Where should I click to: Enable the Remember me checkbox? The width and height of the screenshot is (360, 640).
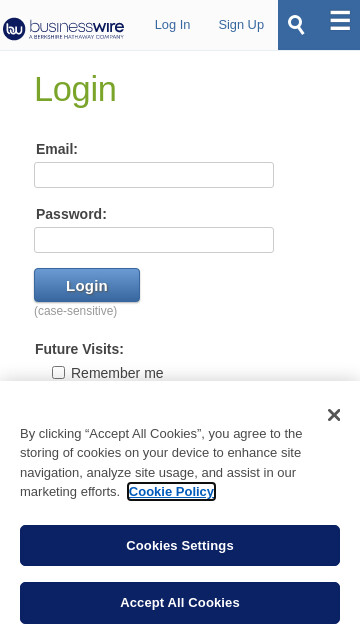(x=58, y=373)
